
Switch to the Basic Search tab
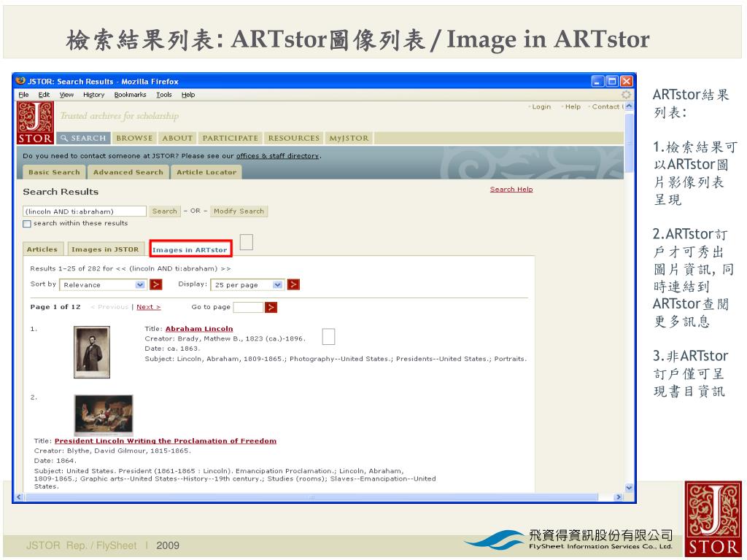click(54, 172)
